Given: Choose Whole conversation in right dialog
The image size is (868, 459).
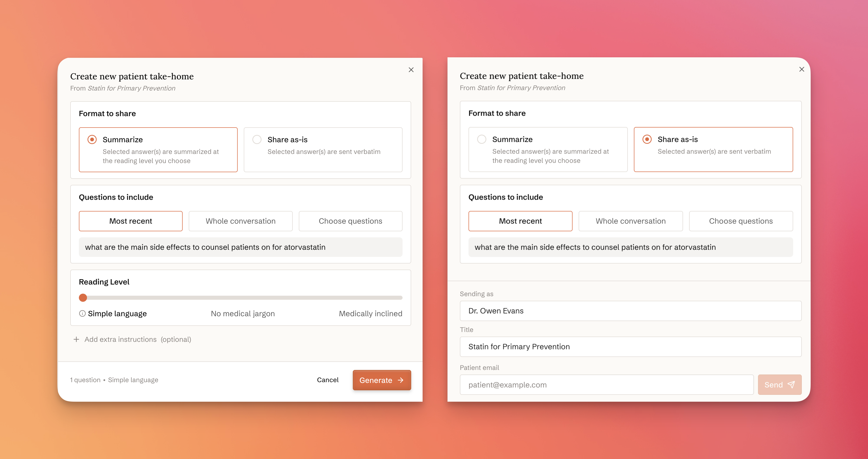Looking at the screenshot, I should pyautogui.click(x=630, y=221).
